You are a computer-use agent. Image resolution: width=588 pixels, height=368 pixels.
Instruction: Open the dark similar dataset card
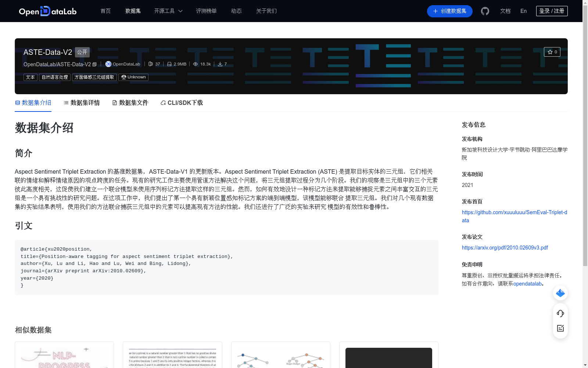389,355
